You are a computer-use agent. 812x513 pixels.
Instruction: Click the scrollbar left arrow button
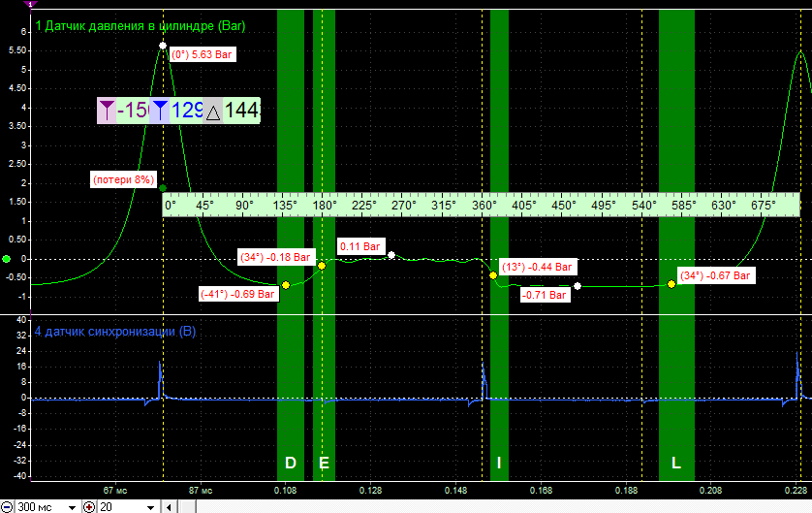pyautogui.click(x=169, y=507)
